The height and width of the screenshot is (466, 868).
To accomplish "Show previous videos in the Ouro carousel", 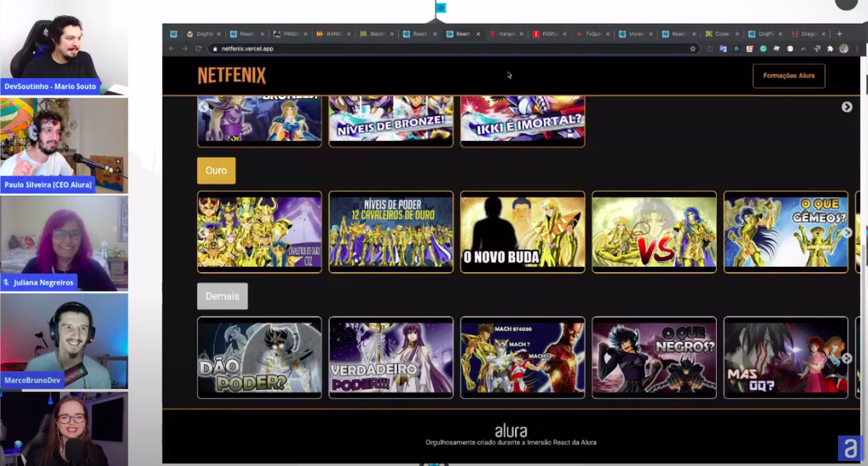I will (203, 232).
